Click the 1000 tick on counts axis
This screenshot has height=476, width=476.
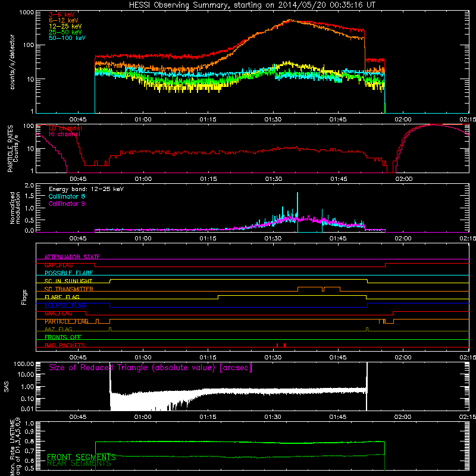[x=26, y=12]
